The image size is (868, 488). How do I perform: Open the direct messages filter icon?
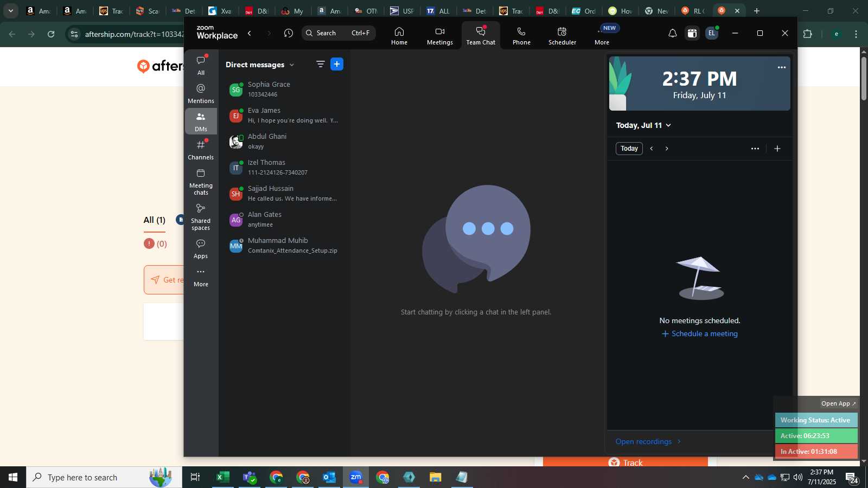(321, 64)
